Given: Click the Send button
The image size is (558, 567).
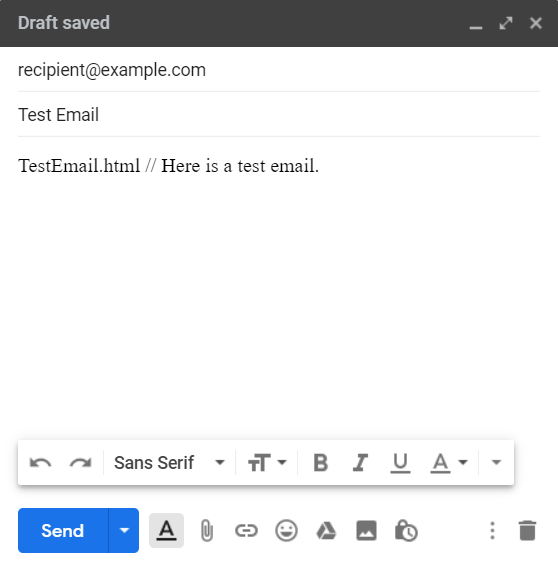Looking at the screenshot, I should click(x=63, y=530).
